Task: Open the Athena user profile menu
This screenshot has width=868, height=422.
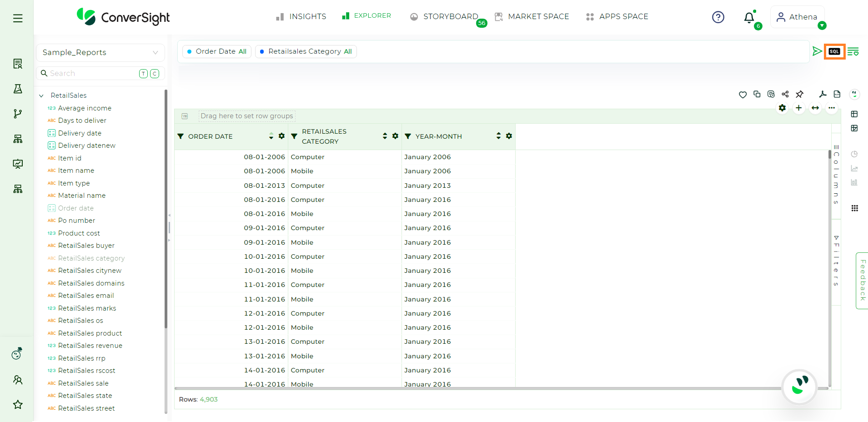Action: coord(797,17)
